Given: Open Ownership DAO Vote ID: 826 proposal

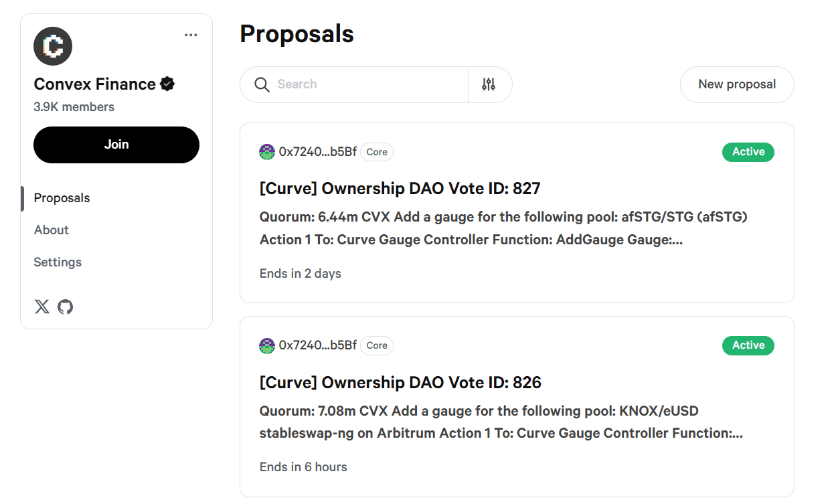Looking at the screenshot, I should 400,383.
